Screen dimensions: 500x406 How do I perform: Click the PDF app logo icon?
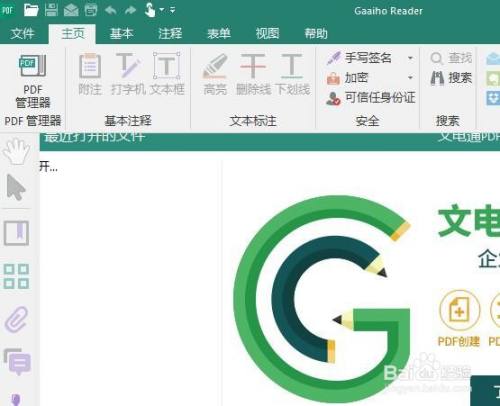coord(7,10)
